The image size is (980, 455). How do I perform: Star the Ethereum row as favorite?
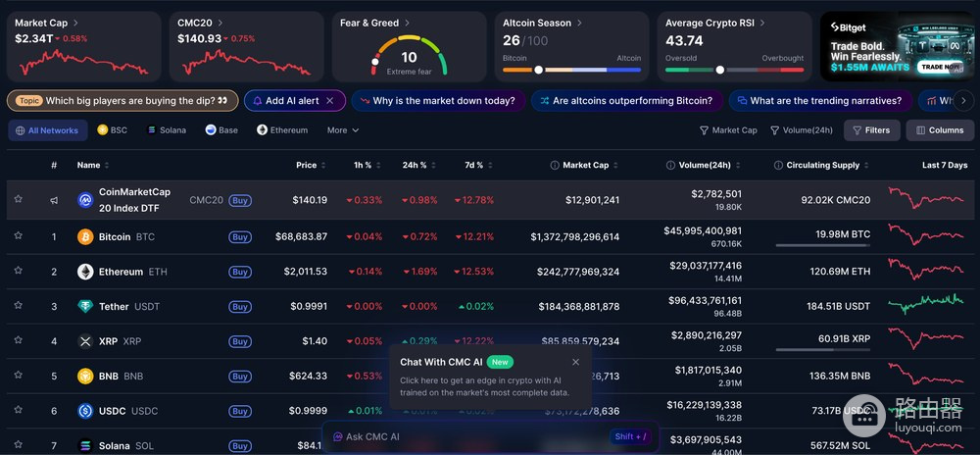[18, 271]
